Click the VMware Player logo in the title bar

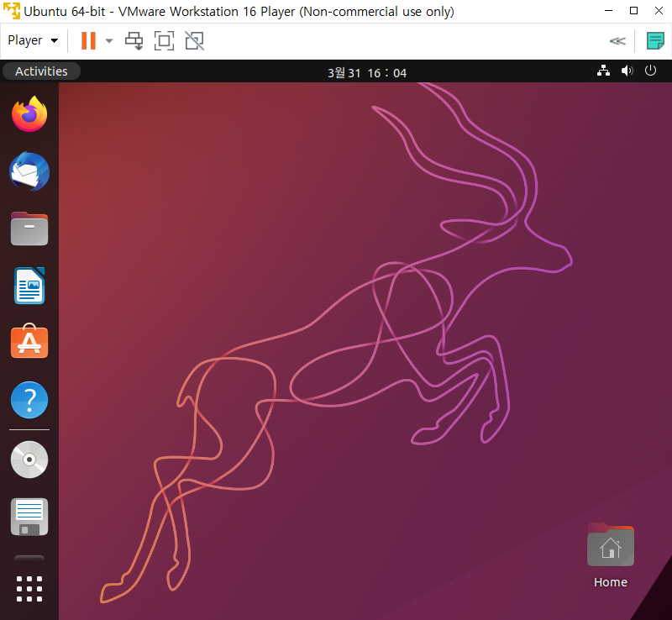click(x=11, y=11)
